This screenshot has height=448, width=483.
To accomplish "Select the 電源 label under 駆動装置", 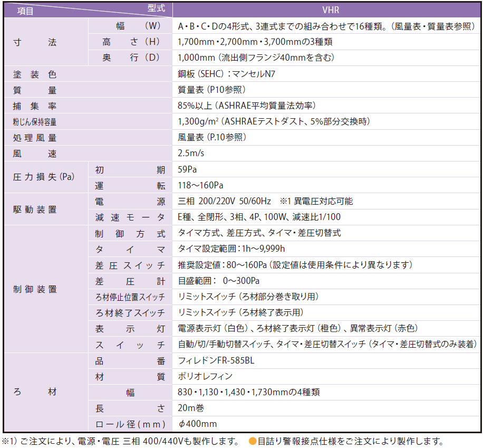I will [x=130, y=201].
